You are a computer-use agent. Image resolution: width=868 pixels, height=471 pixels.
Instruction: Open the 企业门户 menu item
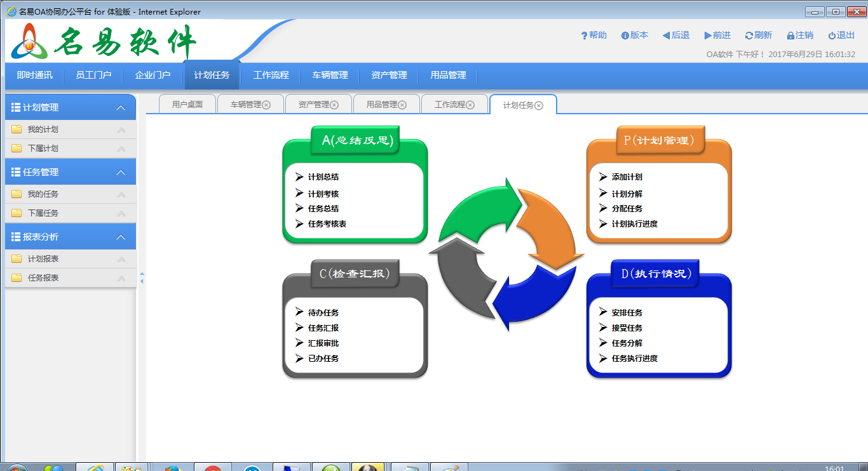153,76
